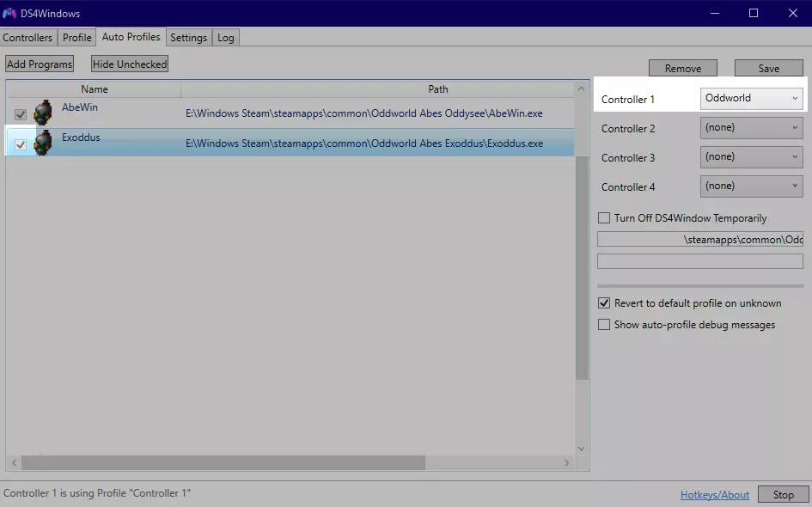The width and height of the screenshot is (812, 507).
Task: Click the horizontal scrollbar right arrow
Action: [566, 462]
